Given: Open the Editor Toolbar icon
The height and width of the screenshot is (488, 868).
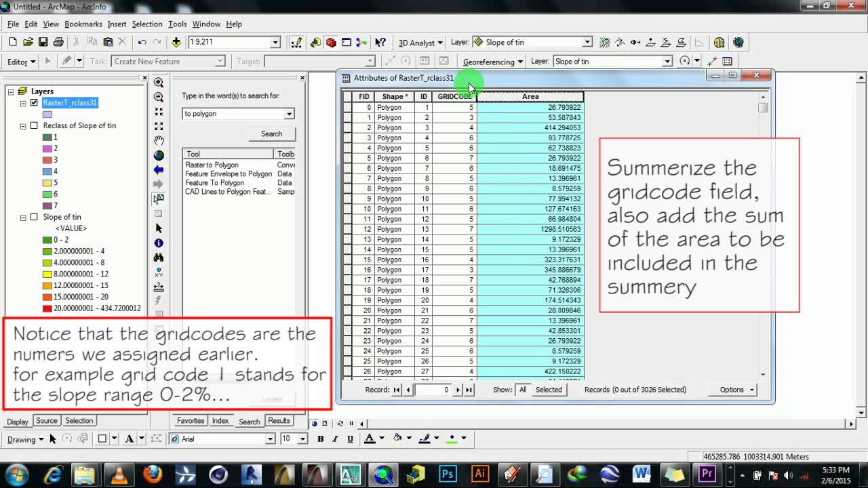Looking at the screenshot, I should (x=296, y=42).
